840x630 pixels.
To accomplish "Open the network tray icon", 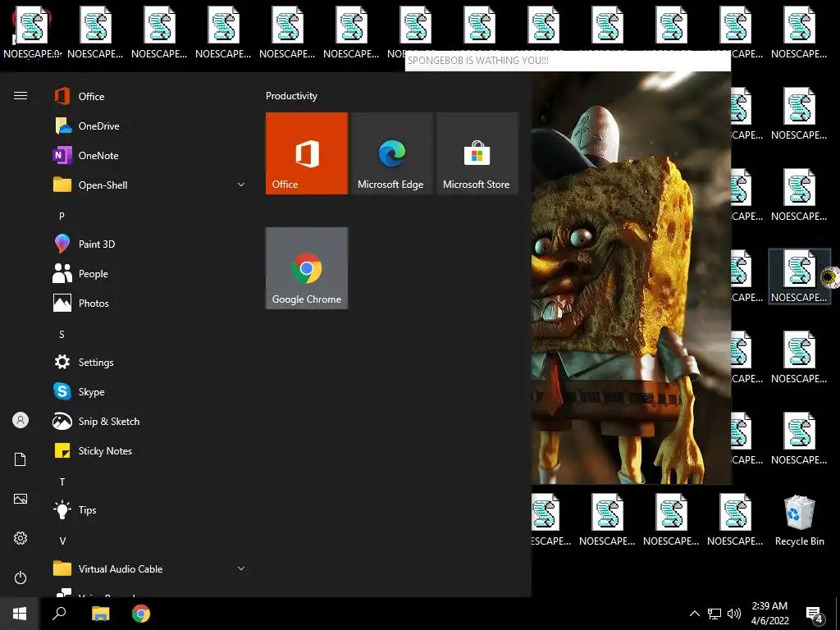I will tap(714, 614).
